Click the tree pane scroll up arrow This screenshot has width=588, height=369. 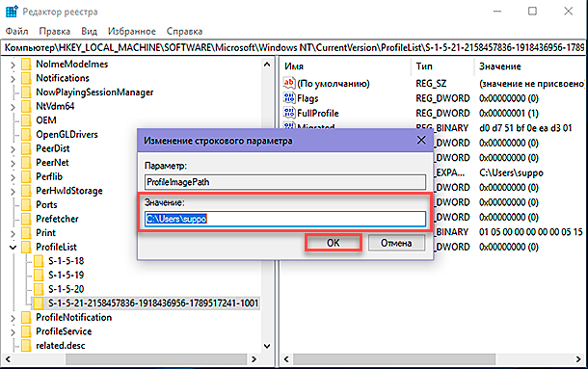[x=267, y=65]
